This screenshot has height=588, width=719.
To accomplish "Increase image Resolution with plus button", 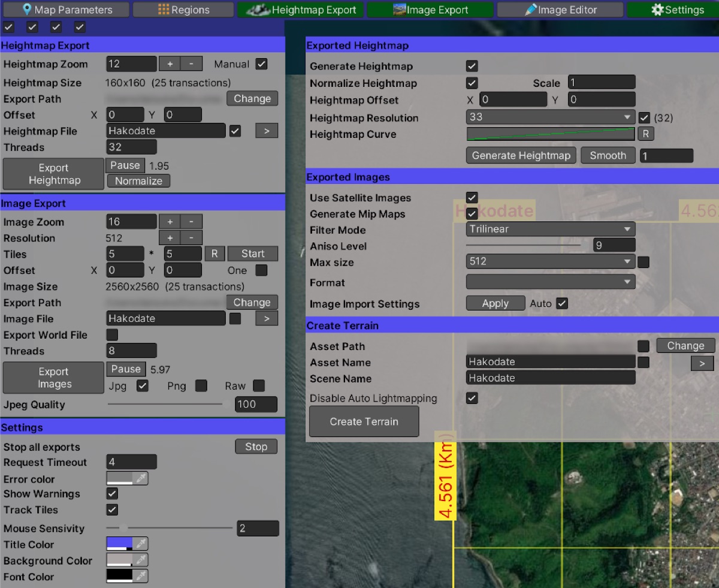I will tap(170, 238).
